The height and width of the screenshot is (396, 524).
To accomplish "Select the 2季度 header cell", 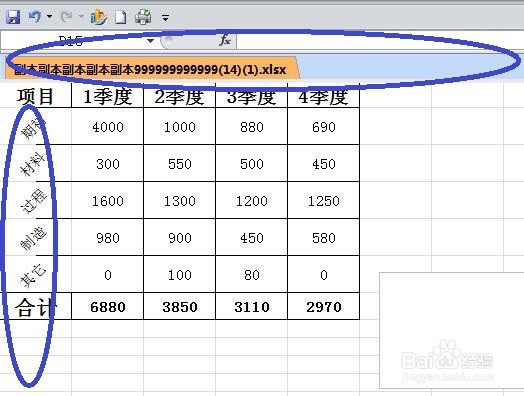I will (179, 96).
